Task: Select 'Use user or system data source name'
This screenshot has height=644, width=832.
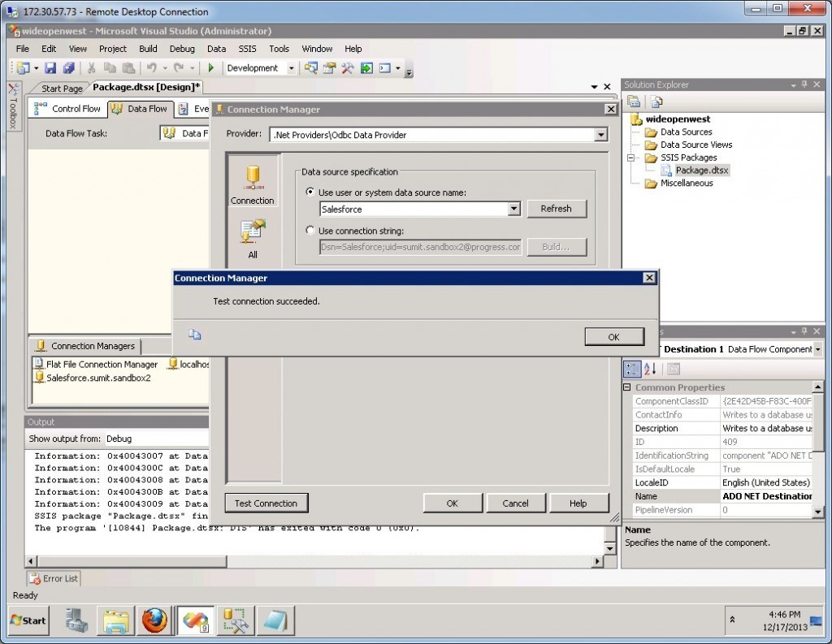Action: click(310, 191)
